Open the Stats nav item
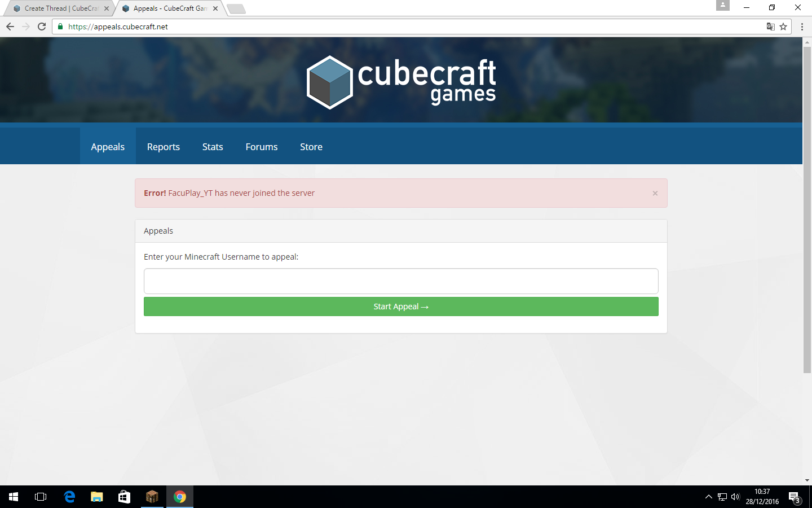812x508 pixels. (213, 147)
